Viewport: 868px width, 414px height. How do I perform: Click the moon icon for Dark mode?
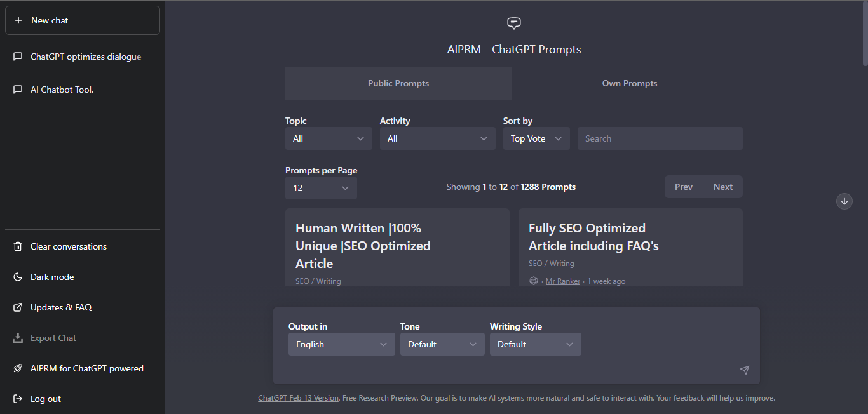18,277
